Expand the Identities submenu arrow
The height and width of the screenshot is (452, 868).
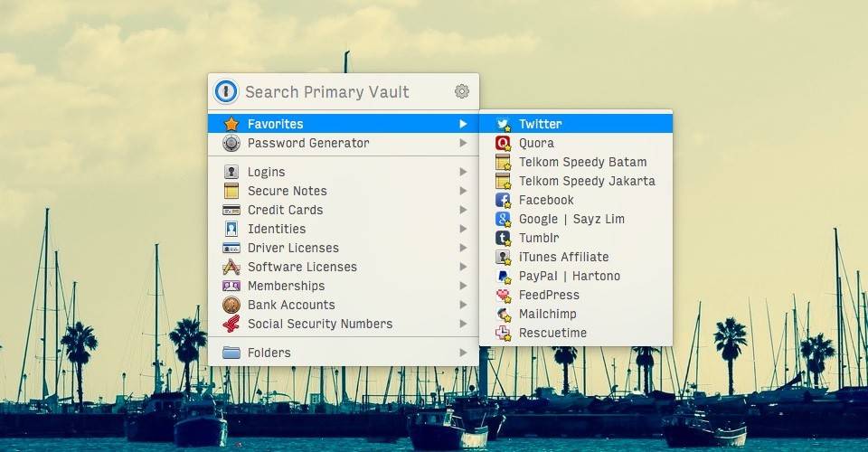[463, 229]
